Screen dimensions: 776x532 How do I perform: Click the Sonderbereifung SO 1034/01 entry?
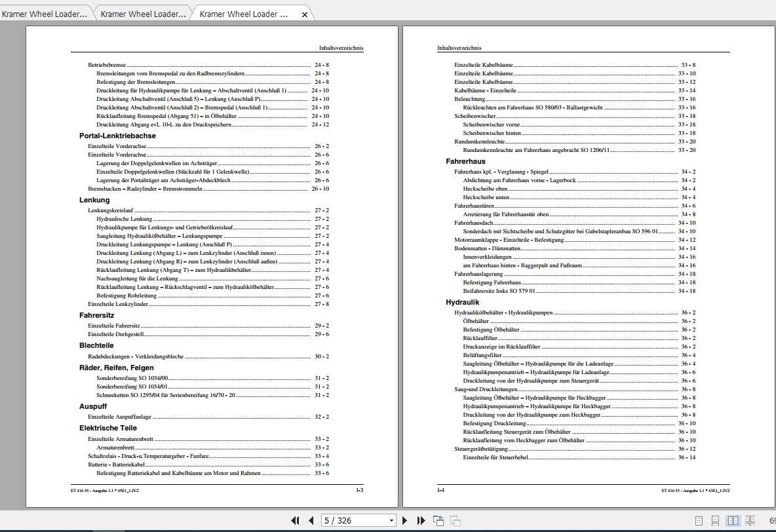point(213,387)
